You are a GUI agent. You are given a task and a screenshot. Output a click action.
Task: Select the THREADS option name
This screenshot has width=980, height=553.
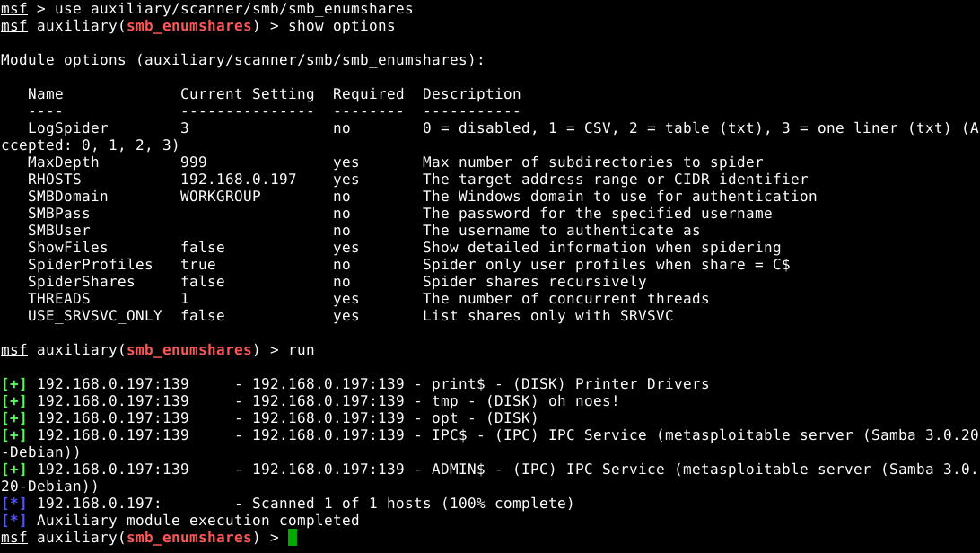click(x=58, y=299)
